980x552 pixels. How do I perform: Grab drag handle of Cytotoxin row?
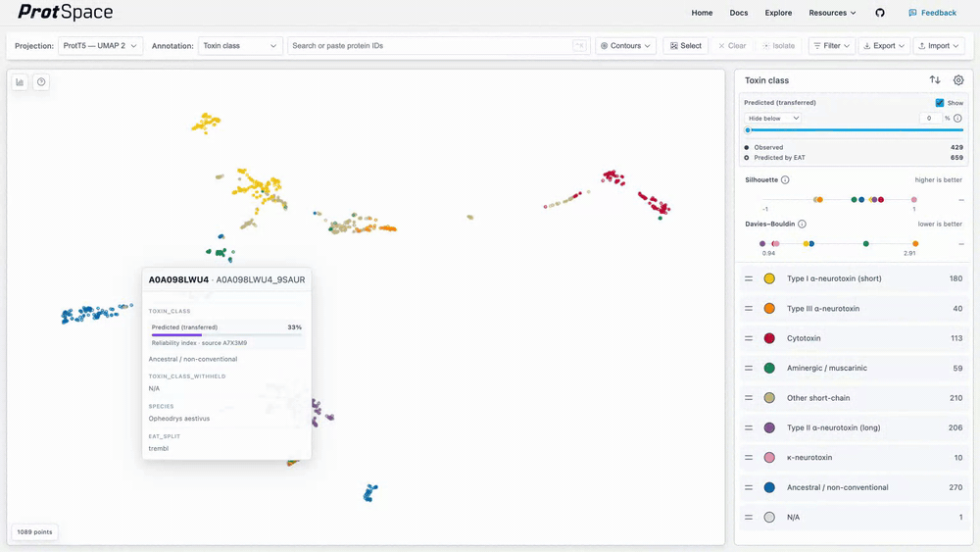tap(749, 338)
